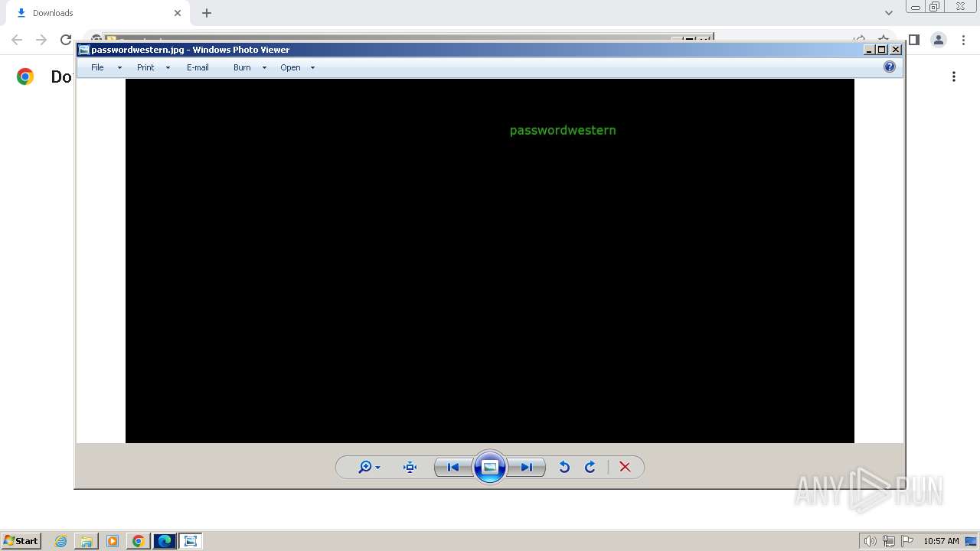Start the slide show
This screenshot has height=551, width=980.
click(x=490, y=467)
